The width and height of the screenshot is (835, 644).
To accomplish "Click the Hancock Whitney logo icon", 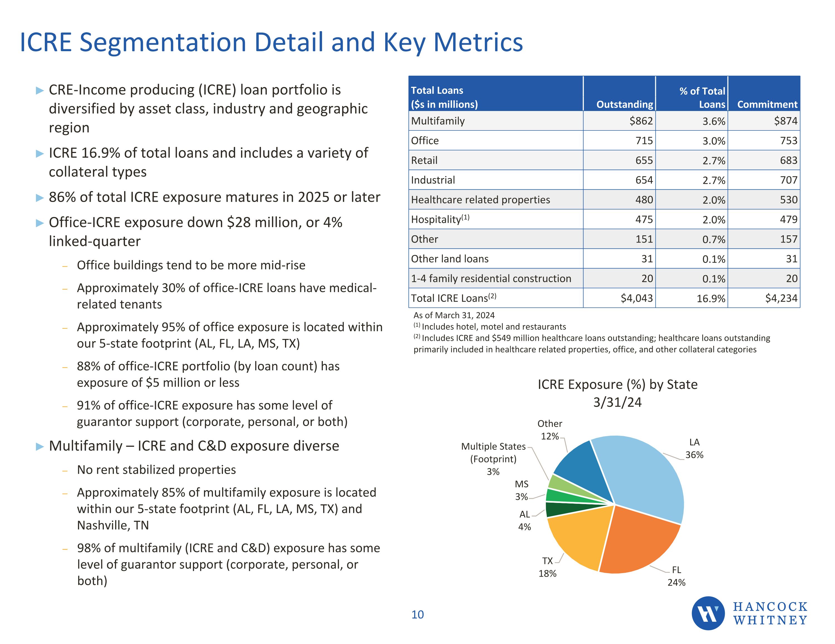I will [x=708, y=613].
